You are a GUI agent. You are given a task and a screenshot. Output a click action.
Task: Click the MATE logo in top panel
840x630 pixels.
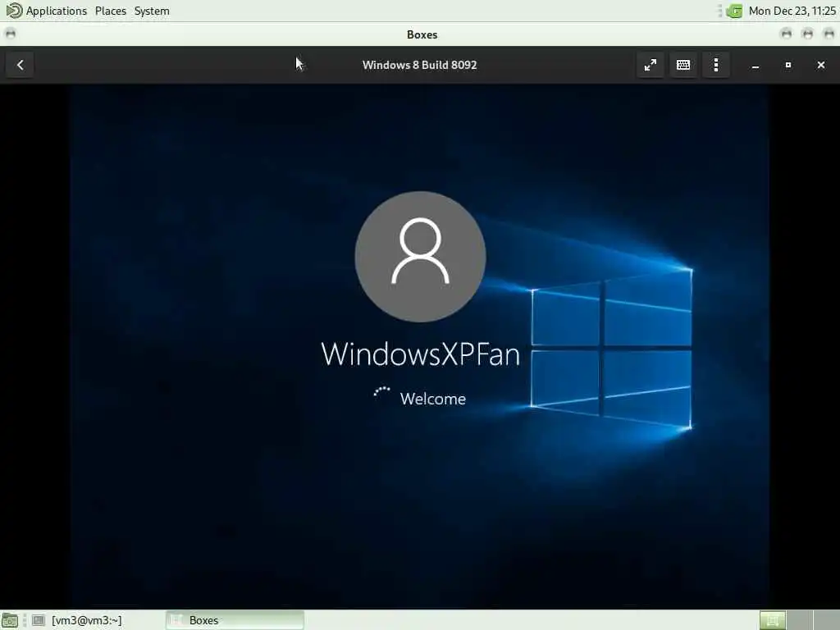[13, 11]
